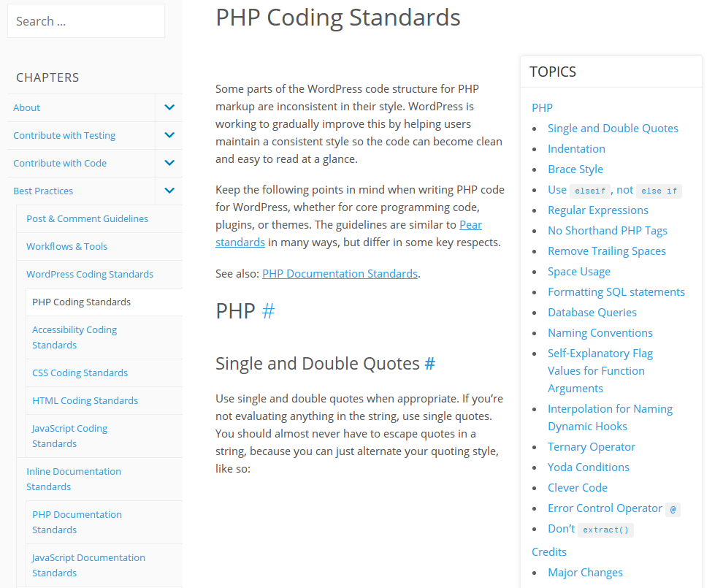Viewport: 723px width, 588px height.
Task: Select CSS Coding Standards in sidebar
Action: [80, 373]
